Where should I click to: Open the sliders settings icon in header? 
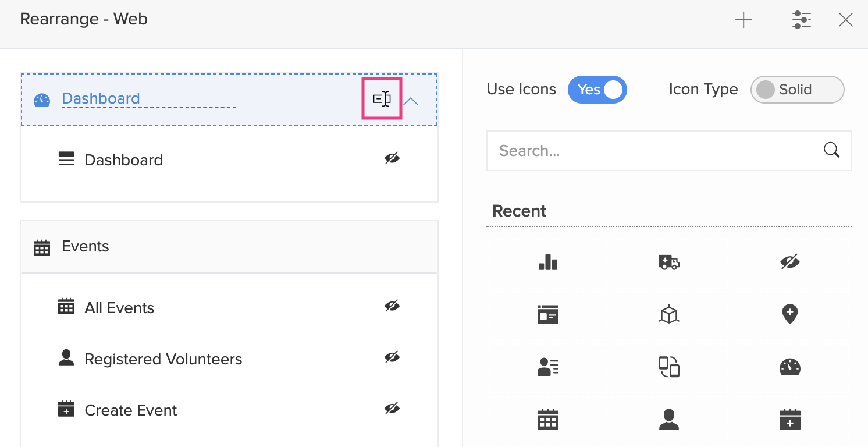(801, 20)
